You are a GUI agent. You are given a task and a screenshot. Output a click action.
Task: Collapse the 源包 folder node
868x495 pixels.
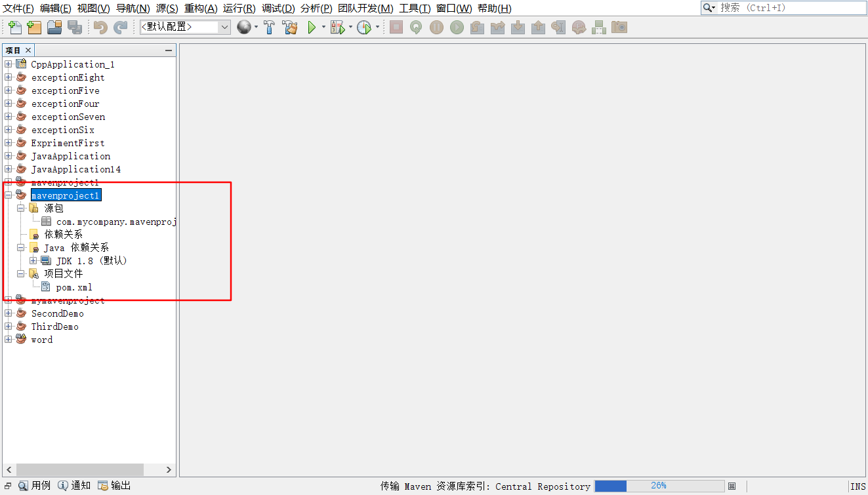pos(21,208)
